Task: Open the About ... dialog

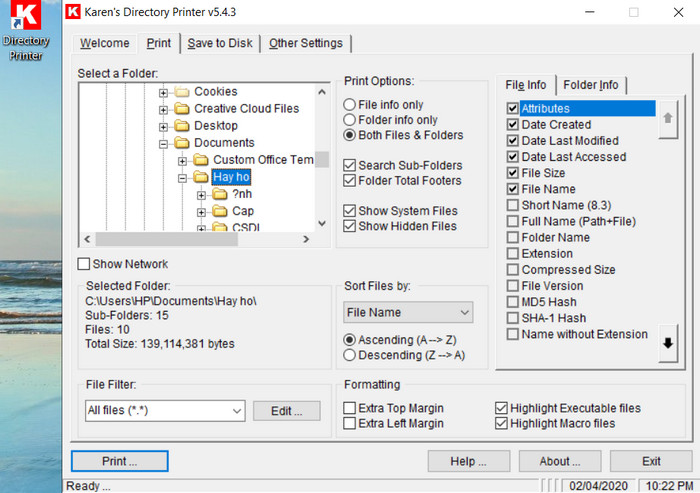Action: point(560,461)
